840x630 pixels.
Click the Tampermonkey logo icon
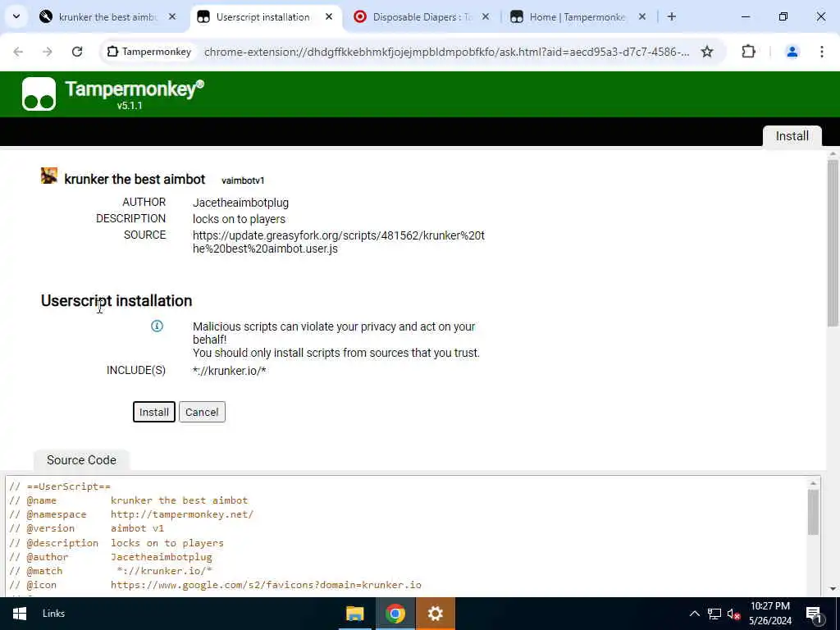[x=39, y=94]
